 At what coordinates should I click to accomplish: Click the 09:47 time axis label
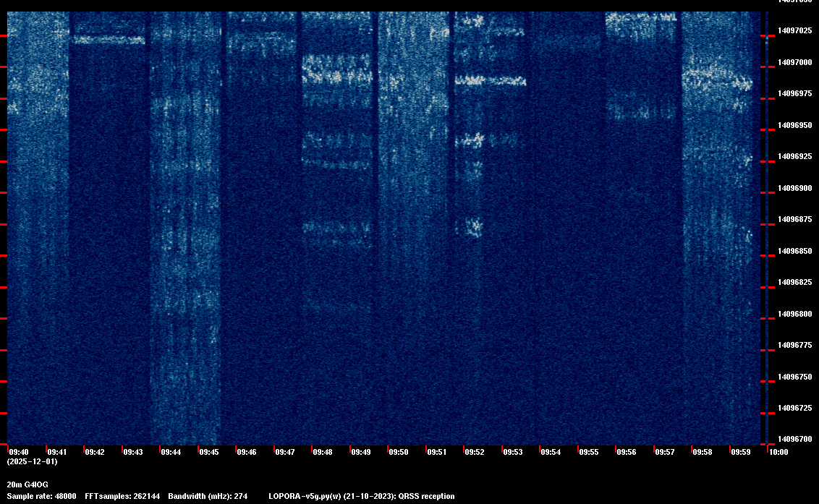pyautogui.click(x=284, y=452)
